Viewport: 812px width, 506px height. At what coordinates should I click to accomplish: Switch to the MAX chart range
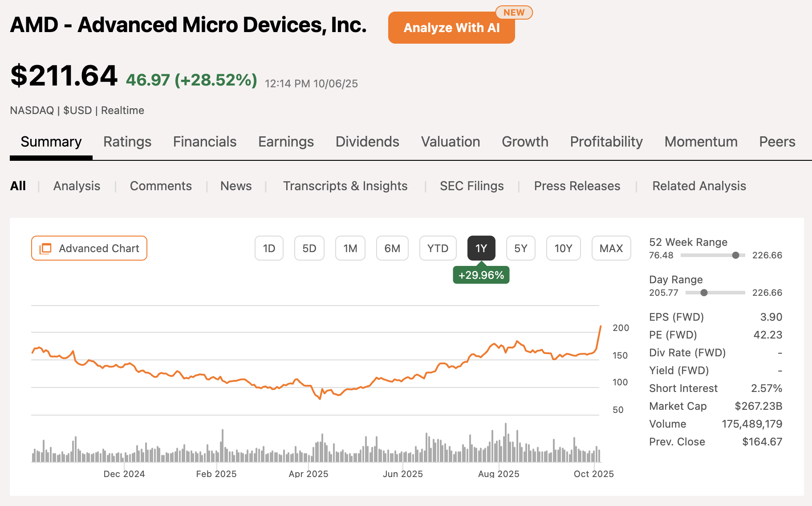coord(611,248)
